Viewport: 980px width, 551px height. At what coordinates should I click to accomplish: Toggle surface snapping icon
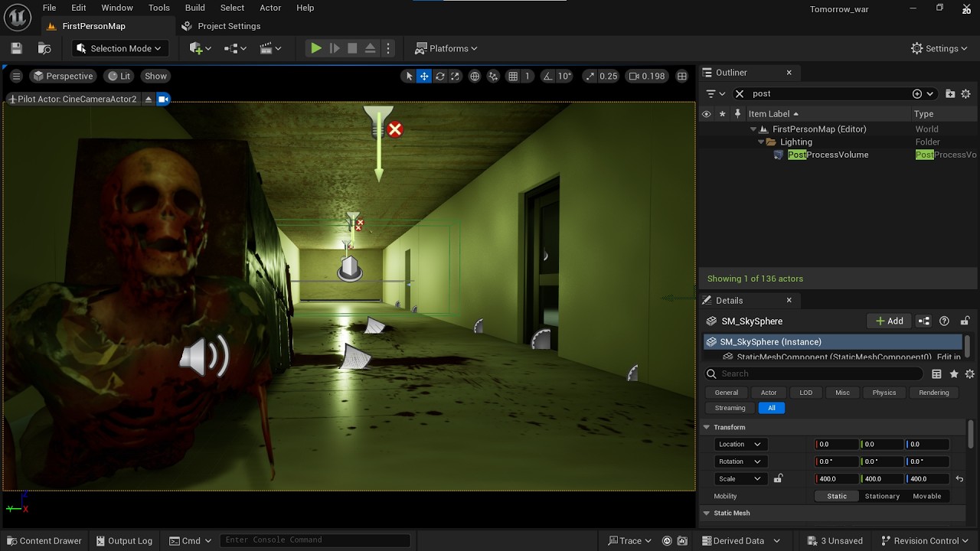coord(493,76)
